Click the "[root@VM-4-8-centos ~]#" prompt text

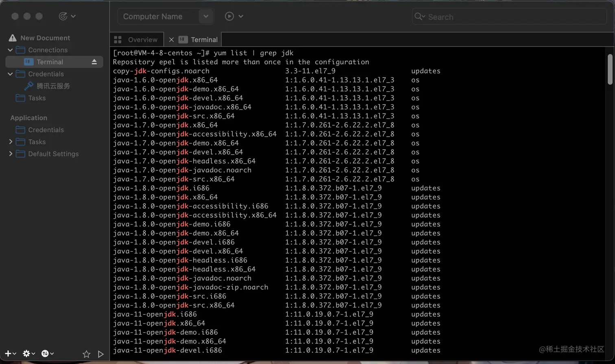161,53
